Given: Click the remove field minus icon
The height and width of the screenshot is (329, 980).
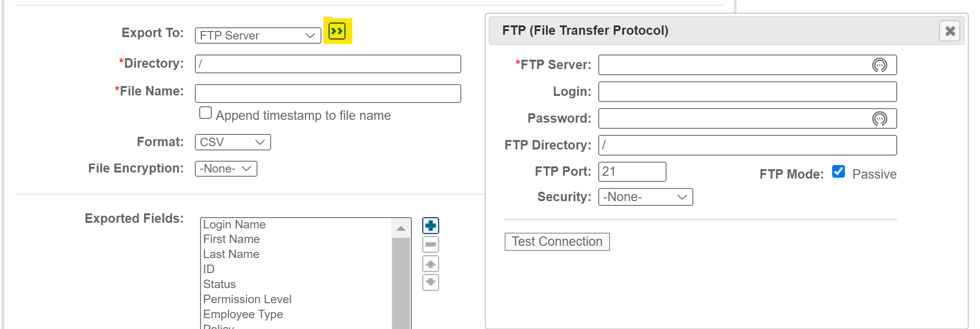Looking at the screenshot, I should [430, 244].
